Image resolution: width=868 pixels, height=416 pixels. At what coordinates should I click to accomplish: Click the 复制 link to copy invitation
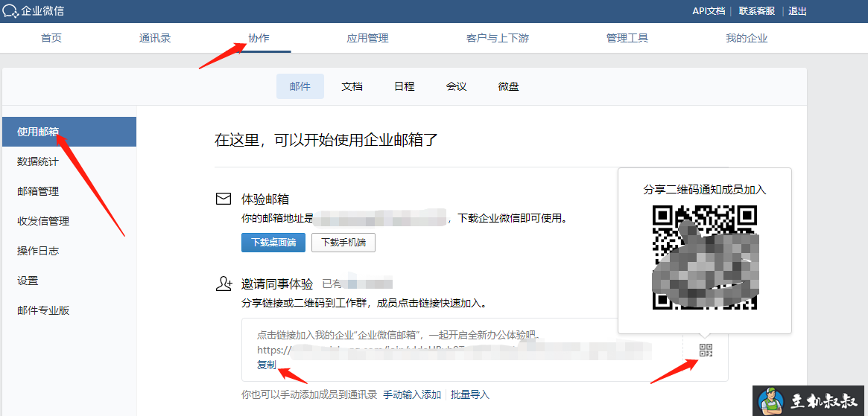point(266,365)
